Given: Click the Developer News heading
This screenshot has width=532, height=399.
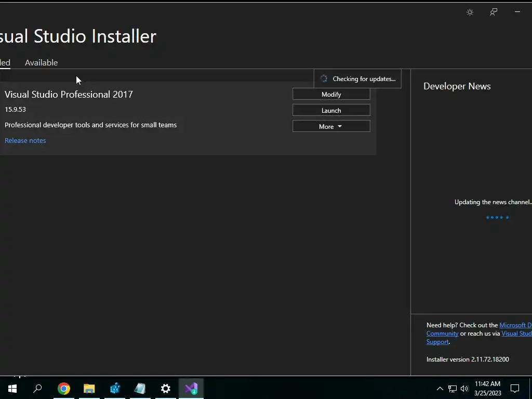Looking at the screenshot, I should point(457,86).
